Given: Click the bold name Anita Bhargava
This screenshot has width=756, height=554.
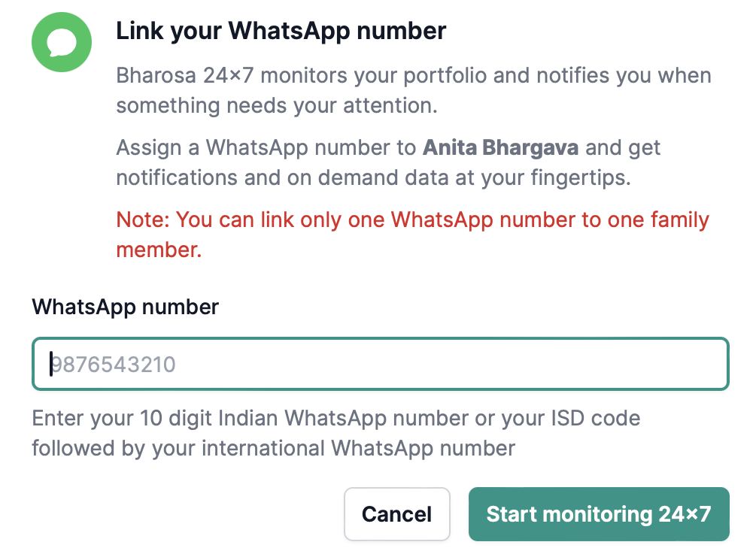Looking at the screenshot, I should coord(500,147).
